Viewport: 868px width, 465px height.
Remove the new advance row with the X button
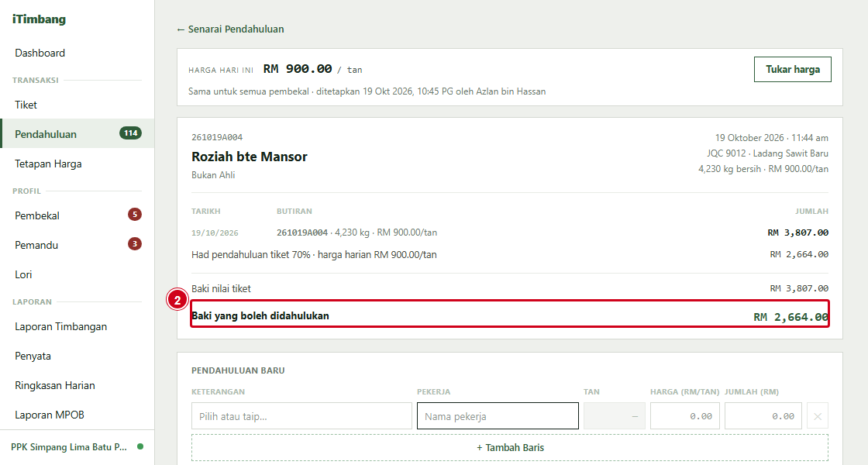[x=818, y=415]
